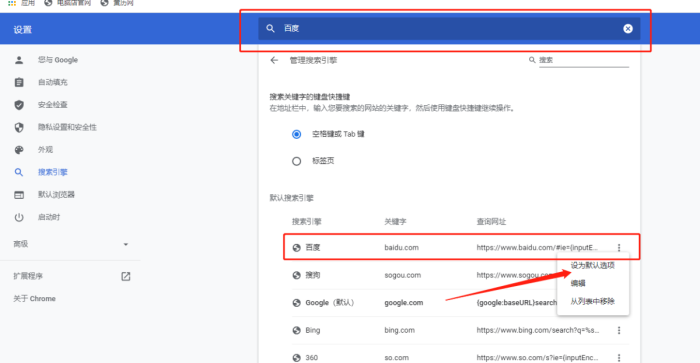700x363 pixels.
Task: Open 隐私设置和安全性 settings section
Action: [67, 127]
